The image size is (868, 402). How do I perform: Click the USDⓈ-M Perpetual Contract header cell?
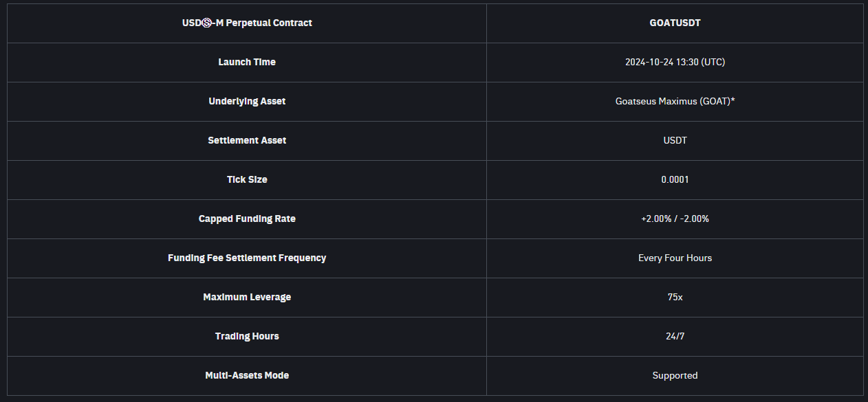pos(247,23)
